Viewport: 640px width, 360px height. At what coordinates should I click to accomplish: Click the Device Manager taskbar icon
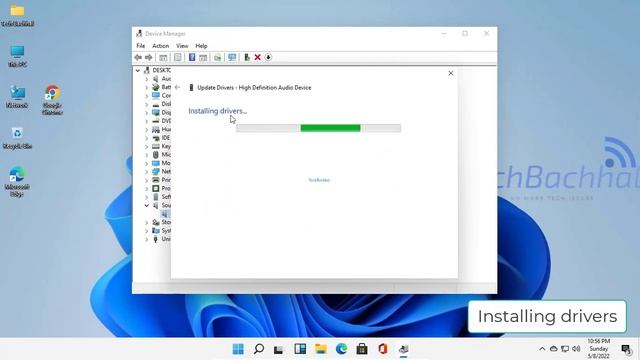403,349
